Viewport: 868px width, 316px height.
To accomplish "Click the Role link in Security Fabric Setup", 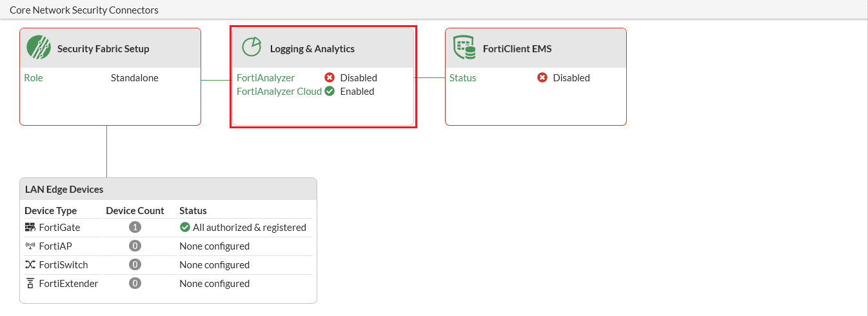I will (34, 78).
